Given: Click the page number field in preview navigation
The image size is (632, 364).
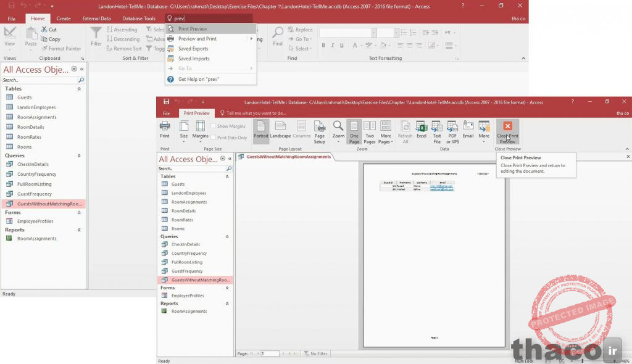Looking at the screenshot, I should 270,354.
